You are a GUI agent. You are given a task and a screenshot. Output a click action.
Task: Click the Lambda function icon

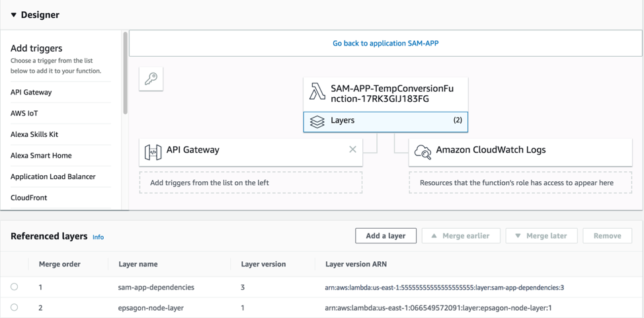coord(317,93)
